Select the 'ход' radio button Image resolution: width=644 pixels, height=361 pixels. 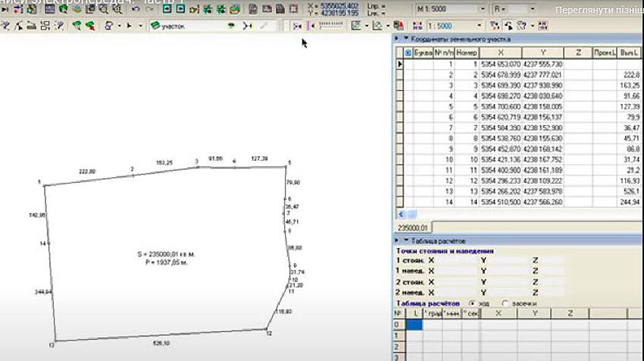click(x=473, y=303)
